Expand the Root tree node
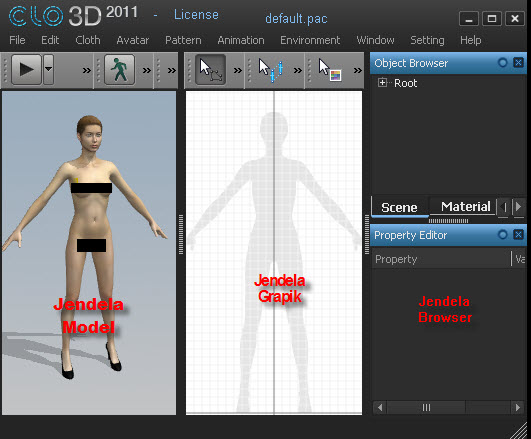Image resolution: width=531 pixels, height=439 pixels. pyautogui.click(x=382, y=83)
